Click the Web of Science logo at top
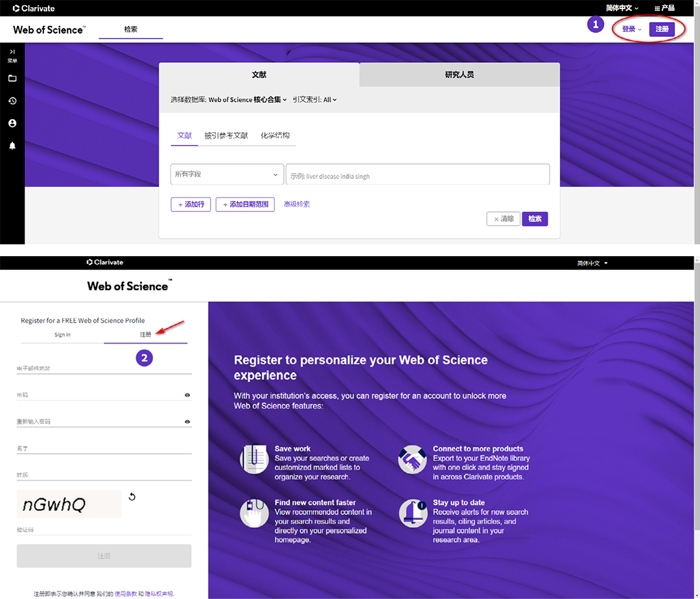This screenshot has height=599, width=700. [49, 30]
